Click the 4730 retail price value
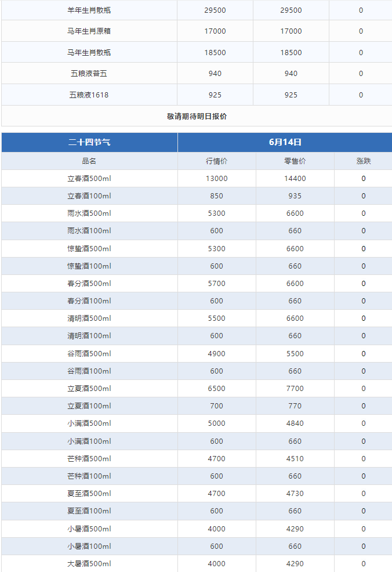392x572 pixels. point(295,493)
